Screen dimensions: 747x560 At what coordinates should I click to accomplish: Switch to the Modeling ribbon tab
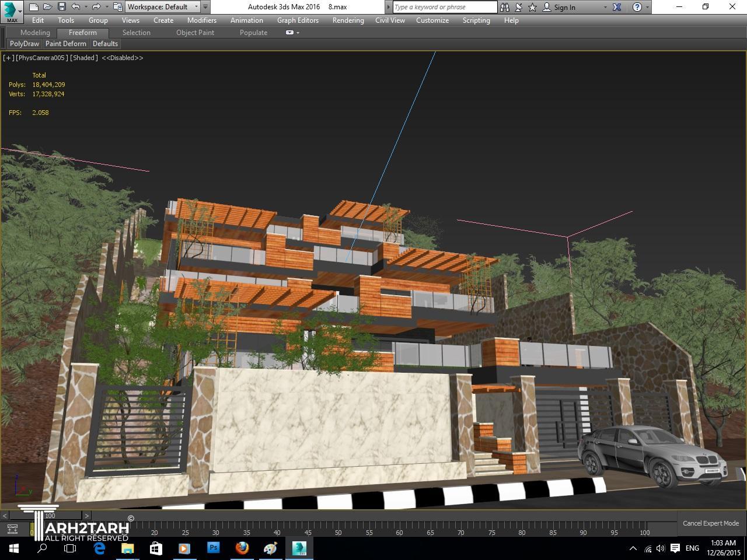click(x=35, y=33)
